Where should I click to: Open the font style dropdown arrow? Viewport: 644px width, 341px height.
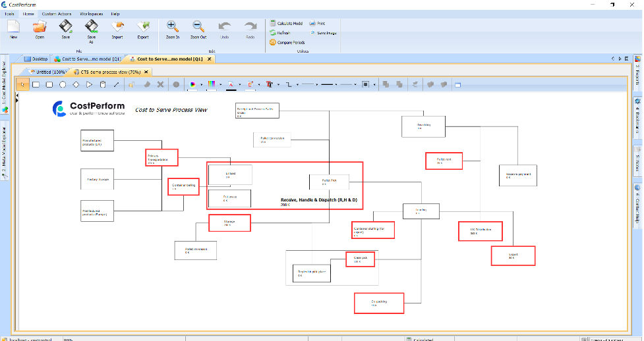(x=278, y=84)
